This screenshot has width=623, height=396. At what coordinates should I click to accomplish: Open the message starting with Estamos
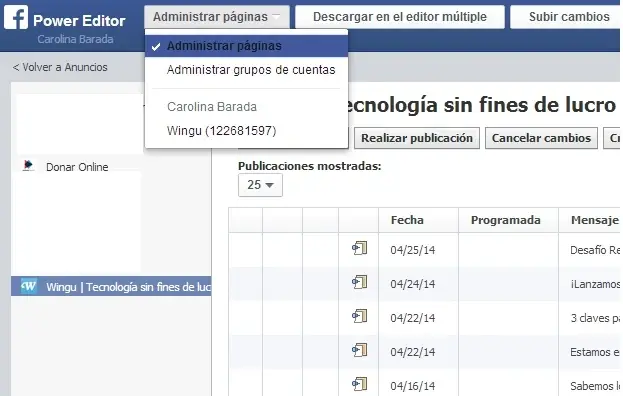click(595, 352)
